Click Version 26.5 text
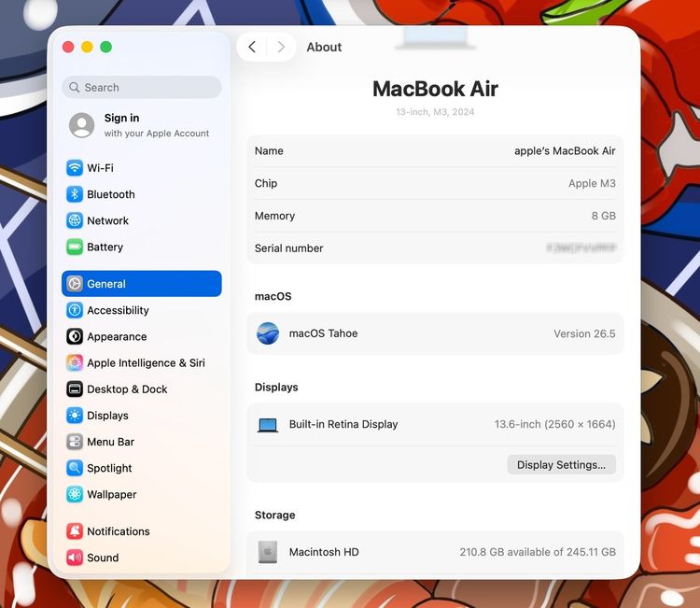This screenshot has width=700, height=608. coord(584,333)
